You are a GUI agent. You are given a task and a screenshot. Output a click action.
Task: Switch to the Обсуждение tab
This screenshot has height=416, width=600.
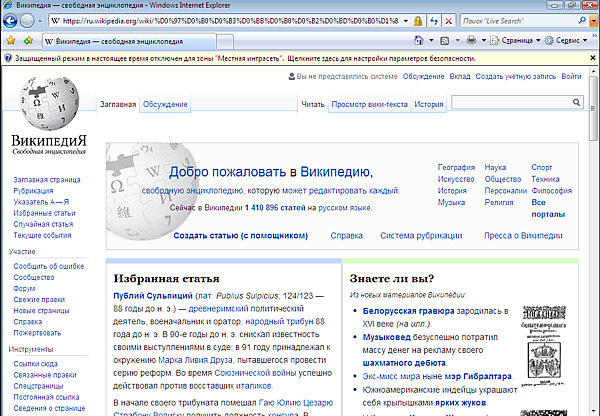(x=165, y=104)
